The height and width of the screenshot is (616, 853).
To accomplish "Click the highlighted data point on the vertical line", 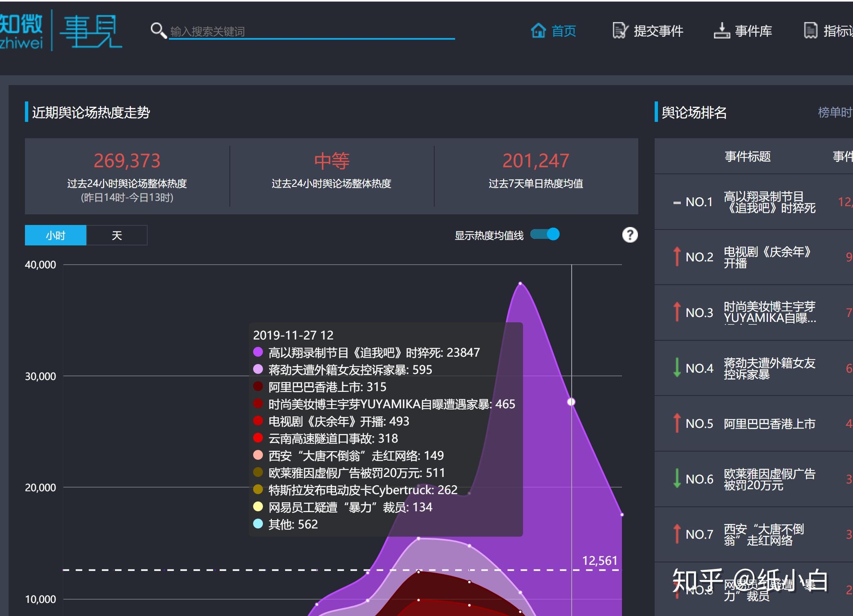I will coord(571,402).
